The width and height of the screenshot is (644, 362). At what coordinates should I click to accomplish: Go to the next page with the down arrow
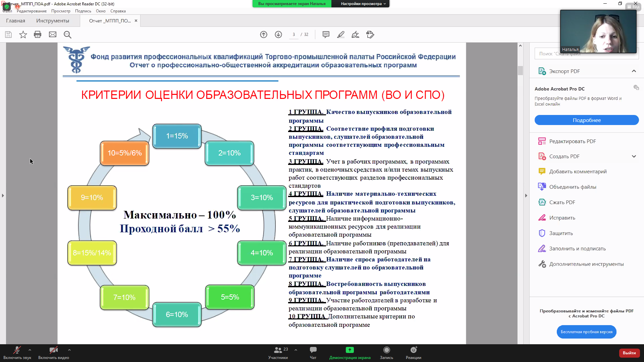[x=278, y=35]
